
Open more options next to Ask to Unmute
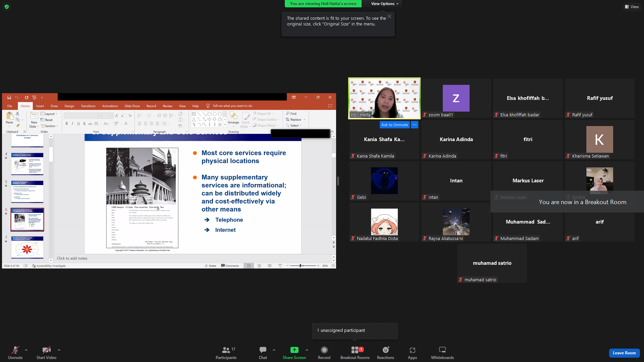(x=415, y=125)
